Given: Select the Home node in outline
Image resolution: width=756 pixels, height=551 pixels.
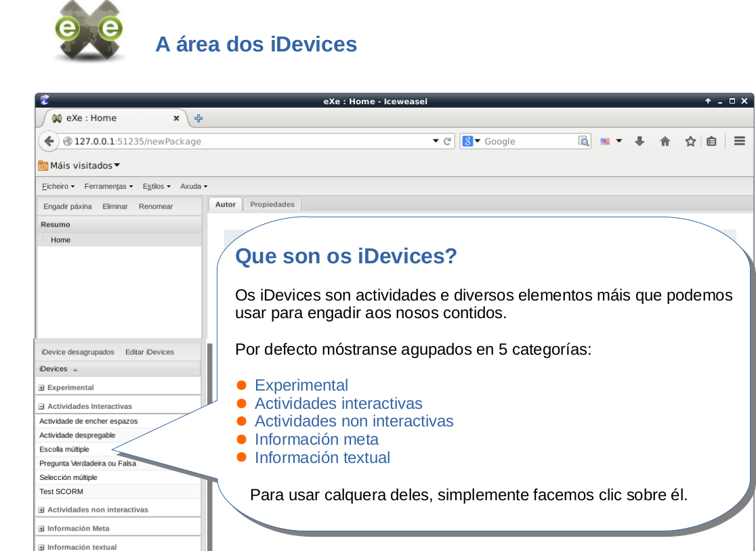Looking at the screenshot, I should 60,240.
